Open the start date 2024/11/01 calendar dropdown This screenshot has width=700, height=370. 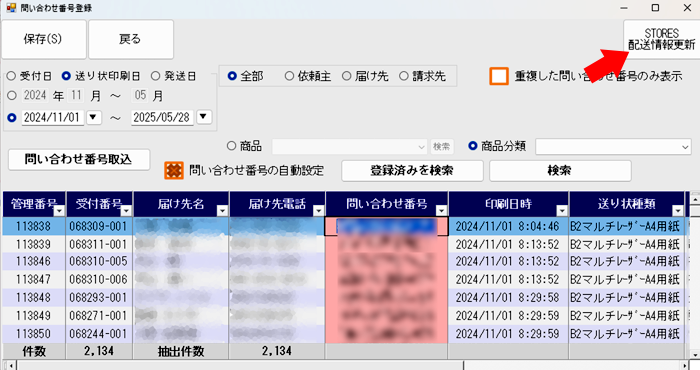pyautogui.click(x=93, y=117)
